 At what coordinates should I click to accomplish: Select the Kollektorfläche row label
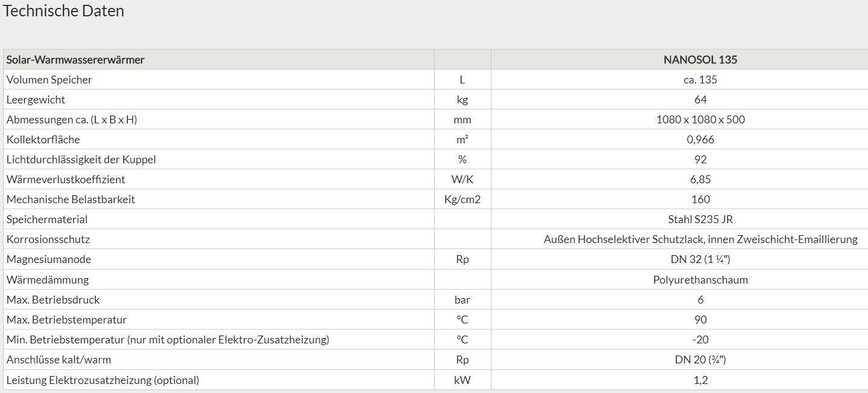pos(43,140)
